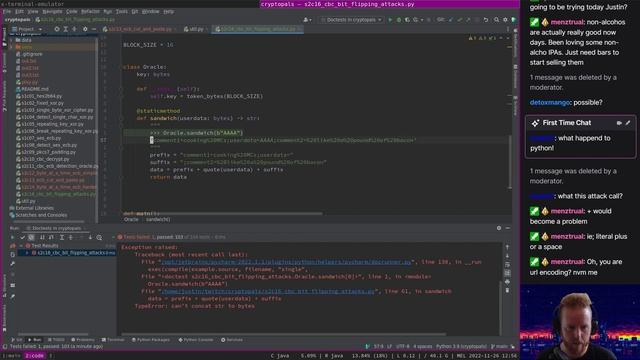Click Search Everywhere magnifier icon
The image size is (640, 360).
point(496,20)
